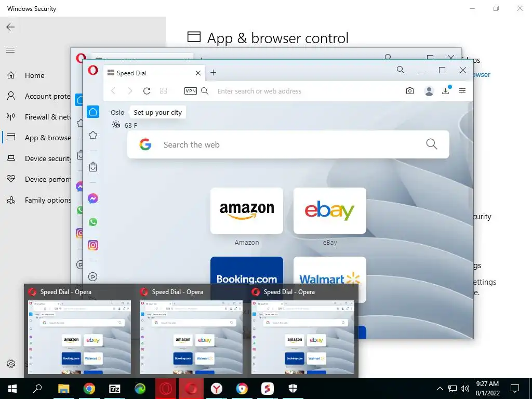Open Yandex Browser from taskbar
The height and width of the screenshot is (399, 532).
[x=217, y=389]
